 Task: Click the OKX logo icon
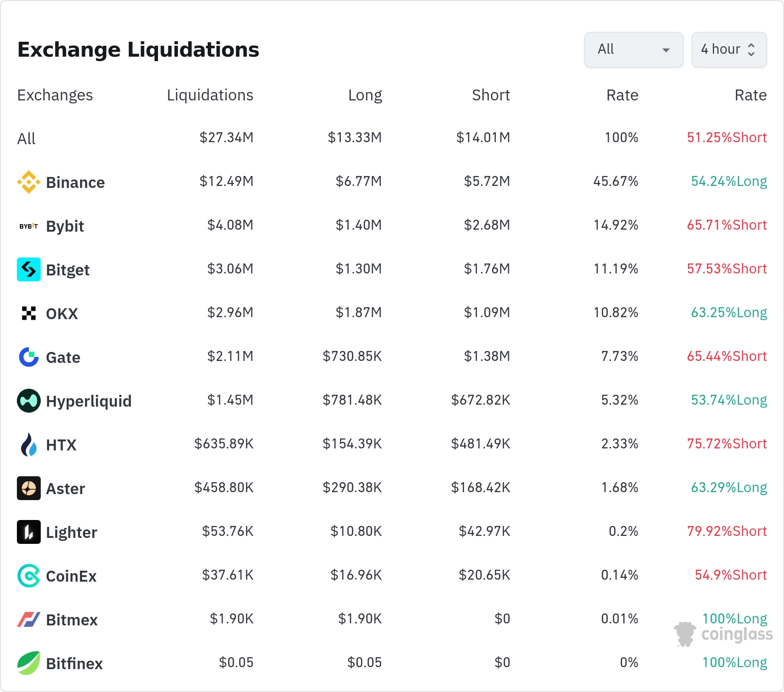29,313
